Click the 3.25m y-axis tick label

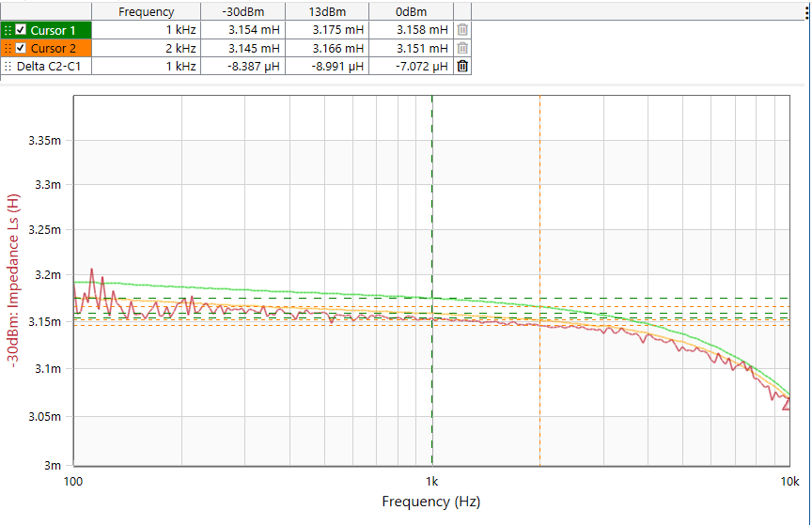tap(44, 229)
